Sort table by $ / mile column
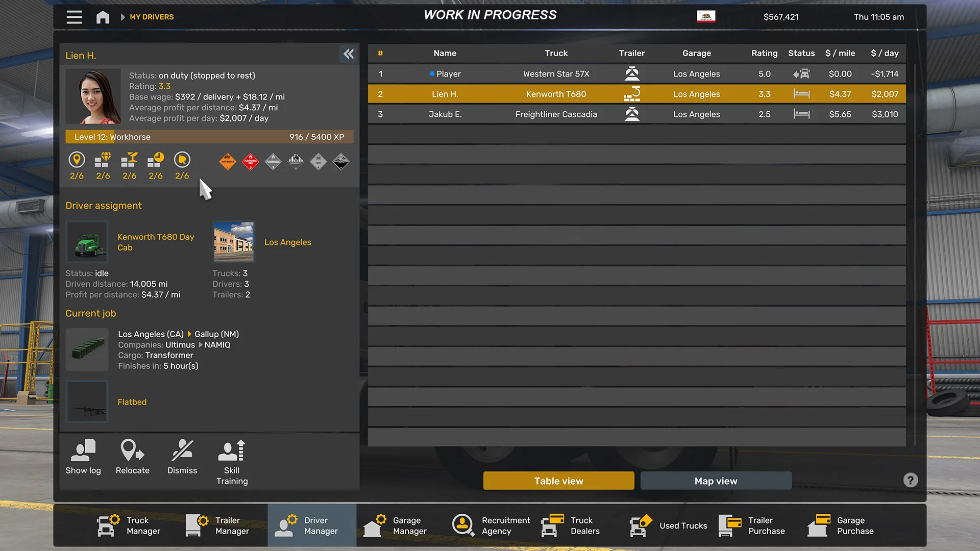The height and width of the screenshot is (551, 980). [x=840, y=53]
